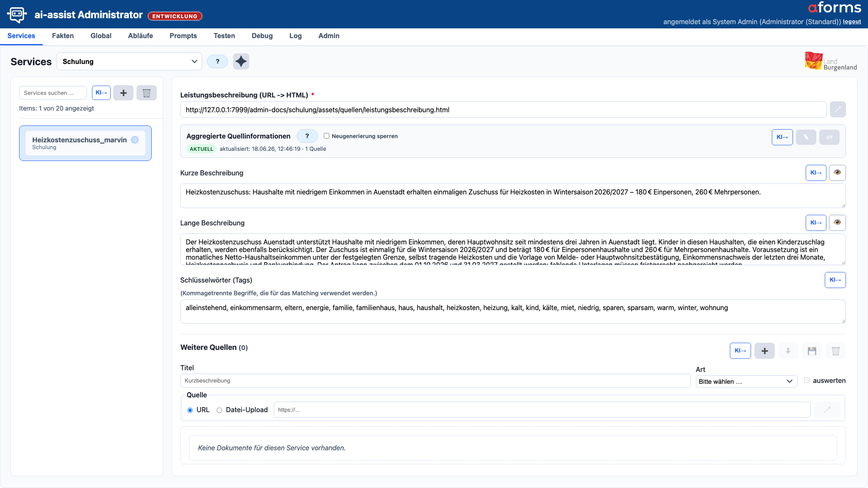The width and height of the screenshot is (868, 488).
Task: Click the 'Weitere Quellen (0)' heading
Action: point(214,347)
